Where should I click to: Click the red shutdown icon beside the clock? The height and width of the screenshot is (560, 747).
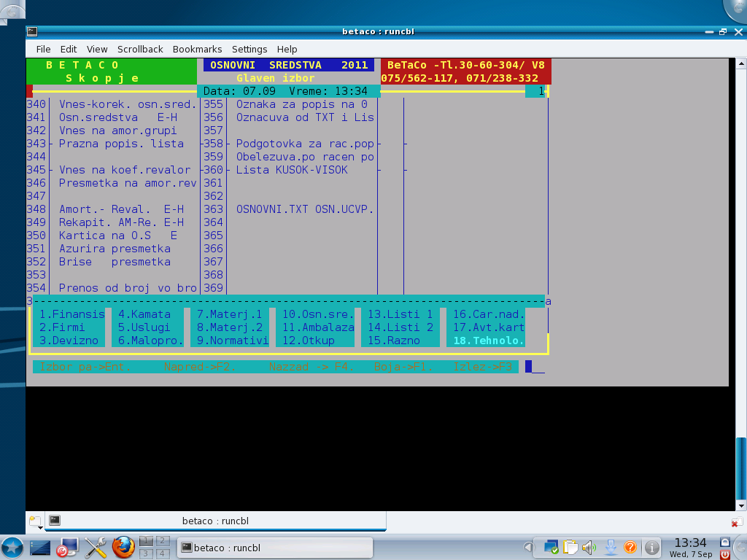[724, 555]
